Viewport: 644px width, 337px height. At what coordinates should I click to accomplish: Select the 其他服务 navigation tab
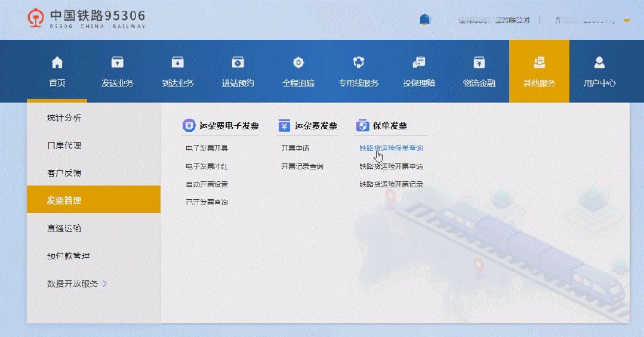539,72
